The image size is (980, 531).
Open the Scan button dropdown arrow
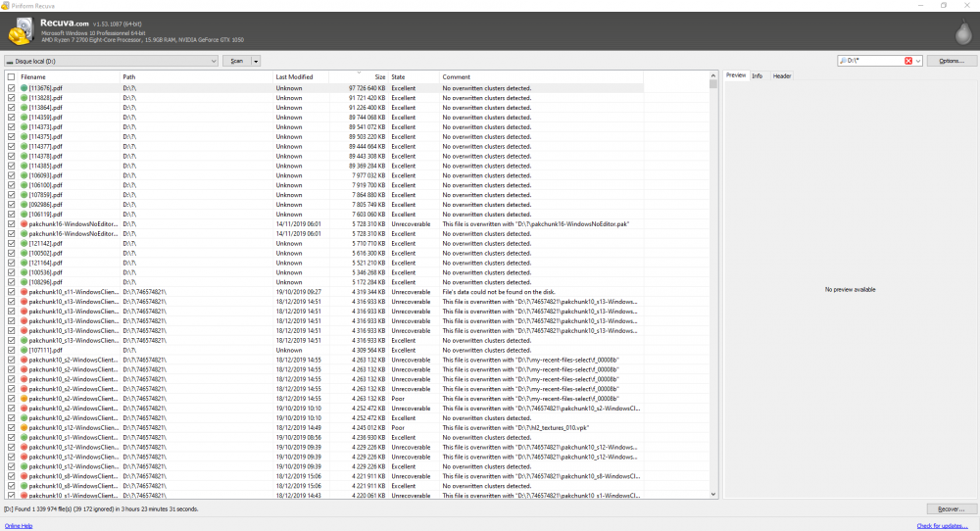coord(256,61)
